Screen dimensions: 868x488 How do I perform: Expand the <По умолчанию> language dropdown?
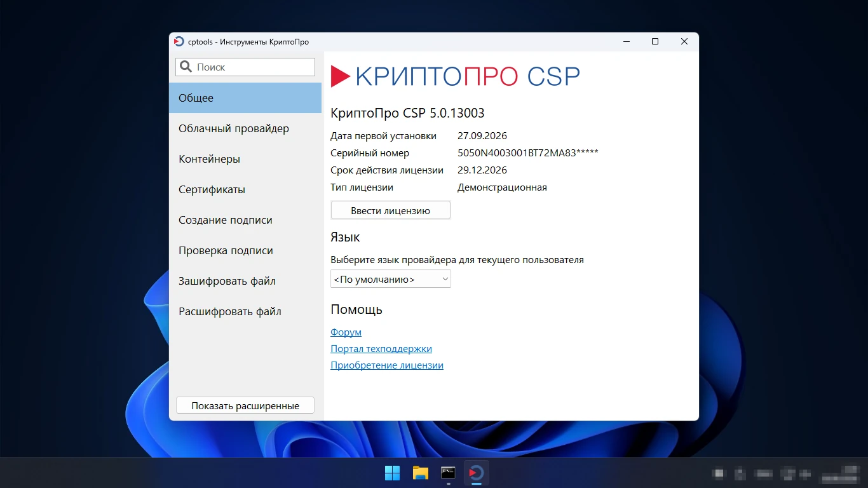(391, 279)
